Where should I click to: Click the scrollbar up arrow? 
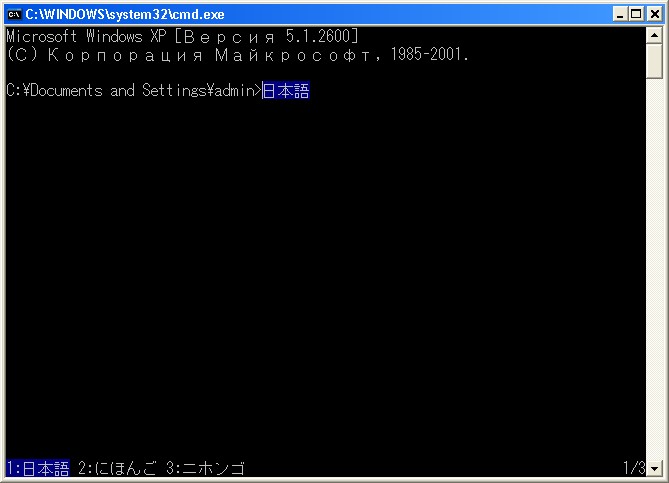coord(654,35)
